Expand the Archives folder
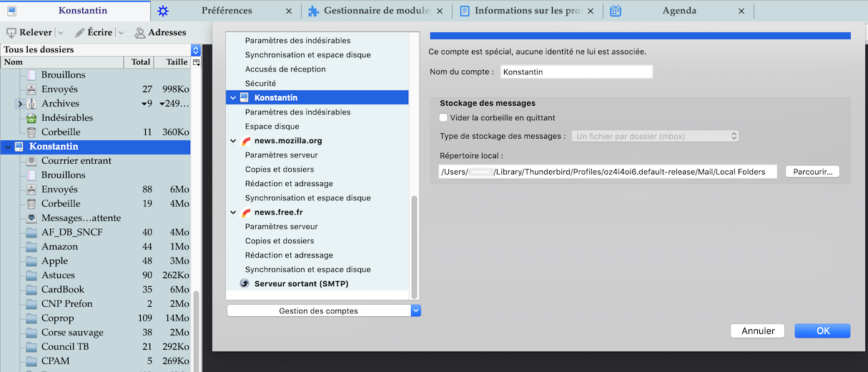Viewport: 868px width, 372px height. (20, 104)
